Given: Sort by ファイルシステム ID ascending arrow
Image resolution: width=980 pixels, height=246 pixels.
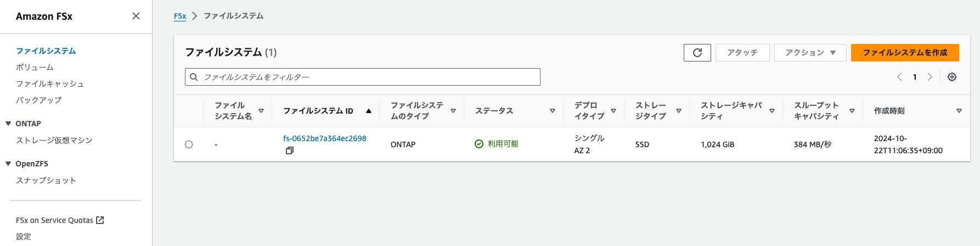Looking at the screenshot, I should (369, 111).
